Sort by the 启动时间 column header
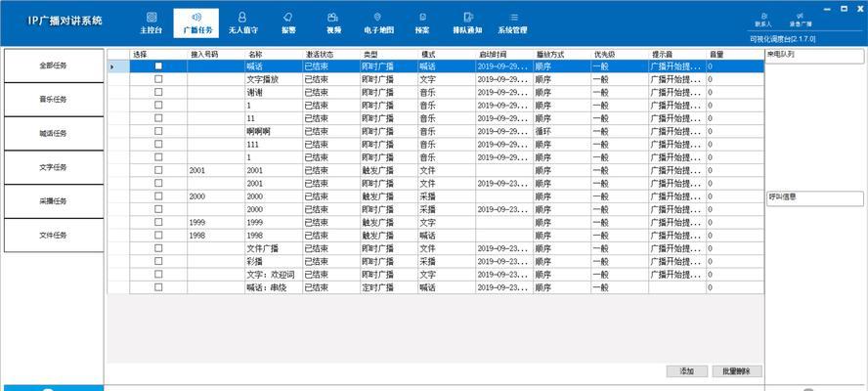 click(503, 55)
